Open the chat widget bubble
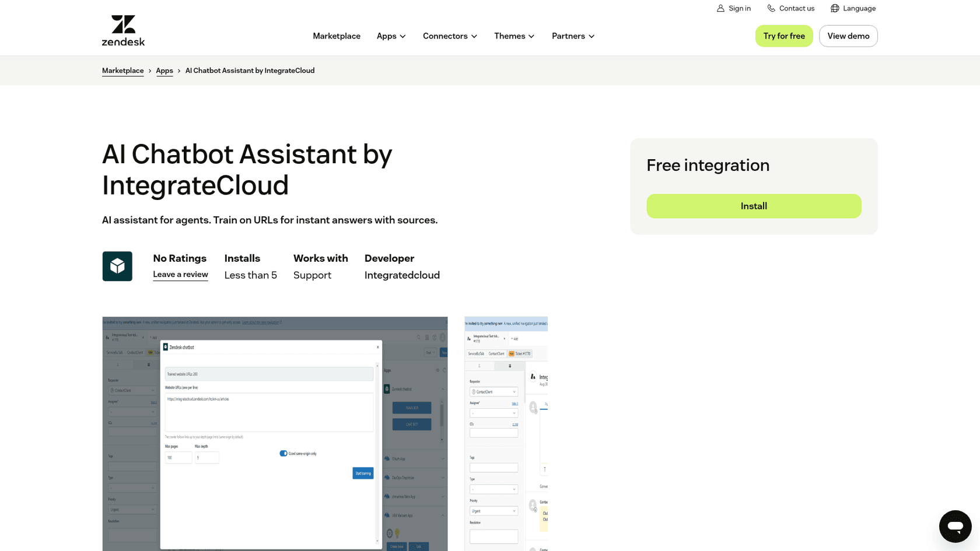The image size is (980, 551). [x=955, y=526]
